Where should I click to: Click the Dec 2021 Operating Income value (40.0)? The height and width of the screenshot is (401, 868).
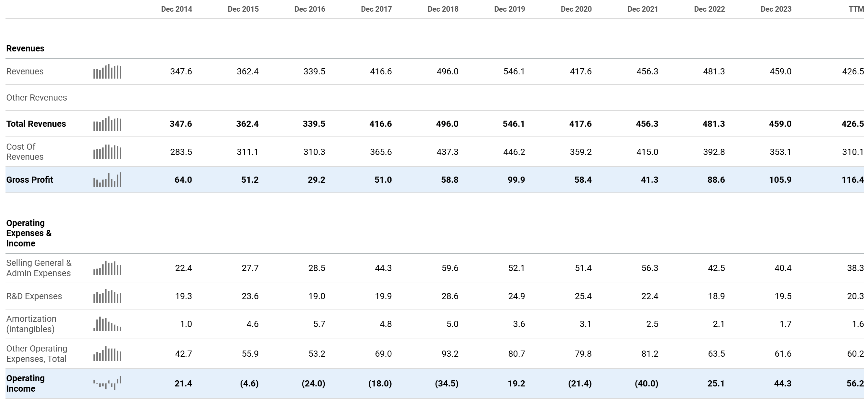[x=646, y=384]
